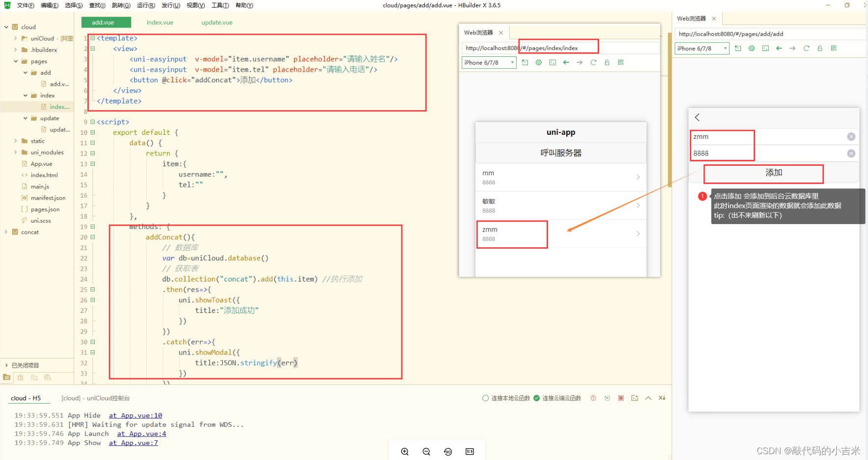Toggle code fold on line 11 data
This screenshot has width=868, height=460.
tap(93, 143)
